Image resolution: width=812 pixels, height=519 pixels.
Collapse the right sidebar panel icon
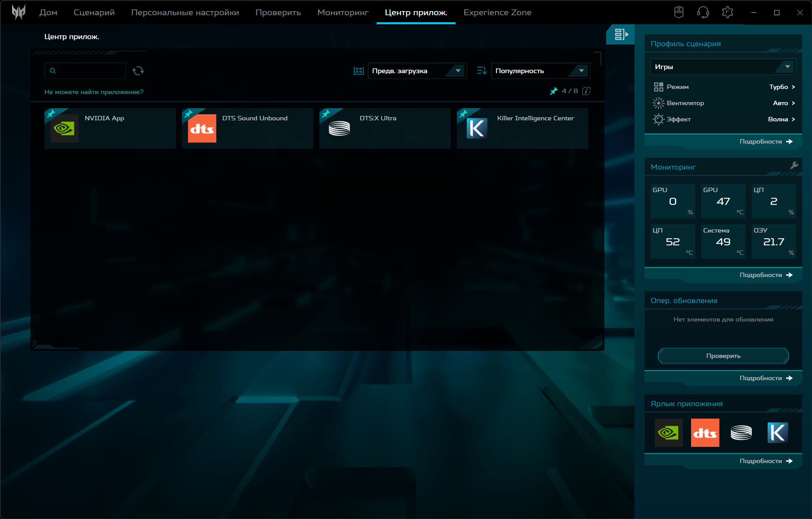(x=621, y=34)
